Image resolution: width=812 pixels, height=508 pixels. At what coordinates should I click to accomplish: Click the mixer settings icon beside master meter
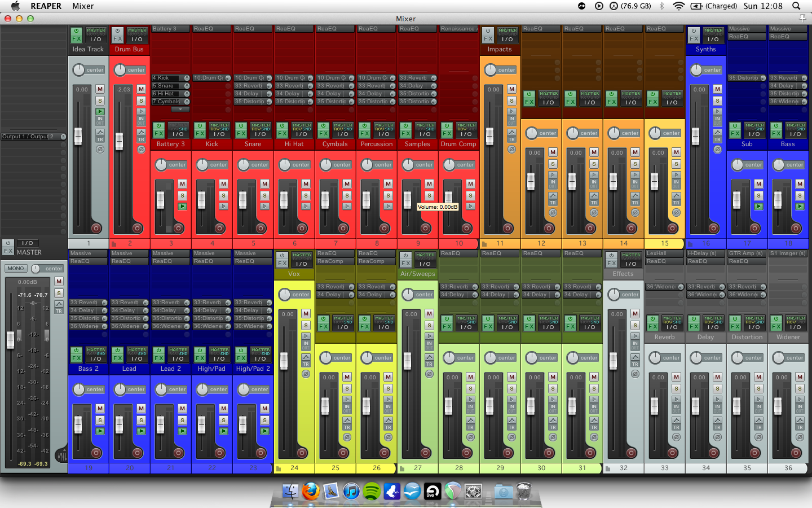pos(61,455)
